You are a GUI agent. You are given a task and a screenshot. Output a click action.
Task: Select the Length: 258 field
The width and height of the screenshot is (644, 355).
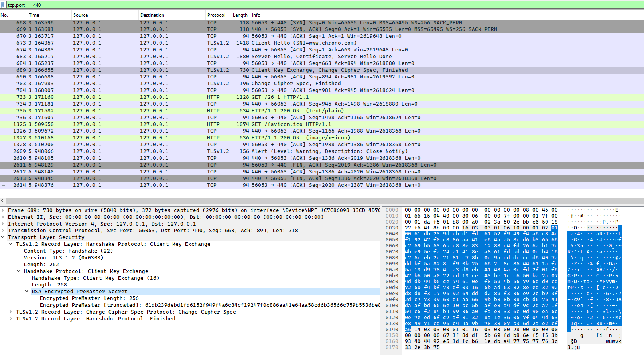[49, 285]
